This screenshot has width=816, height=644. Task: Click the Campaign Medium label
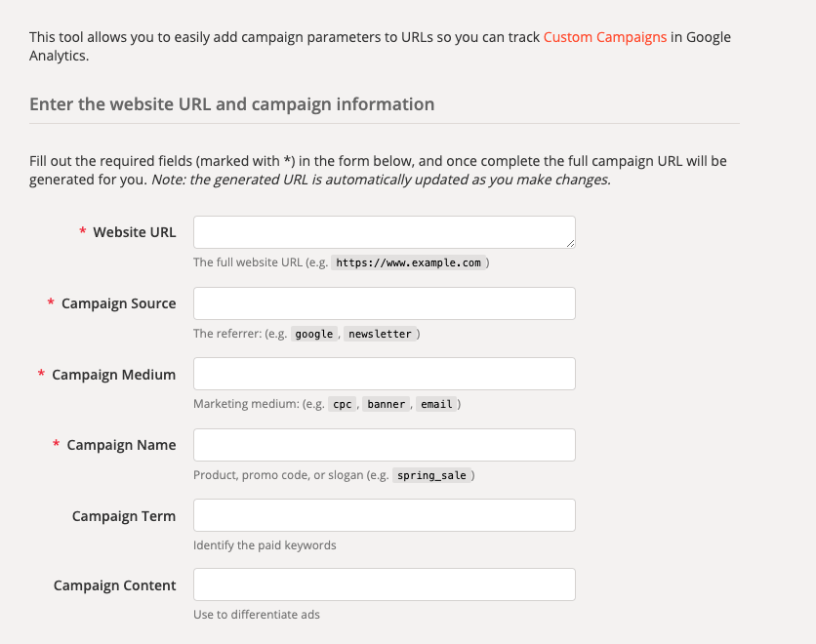[113, 375]
